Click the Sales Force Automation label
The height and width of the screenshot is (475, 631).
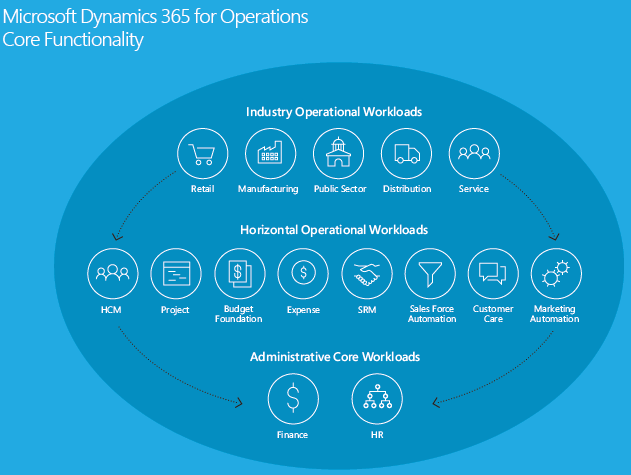point(432,314)
